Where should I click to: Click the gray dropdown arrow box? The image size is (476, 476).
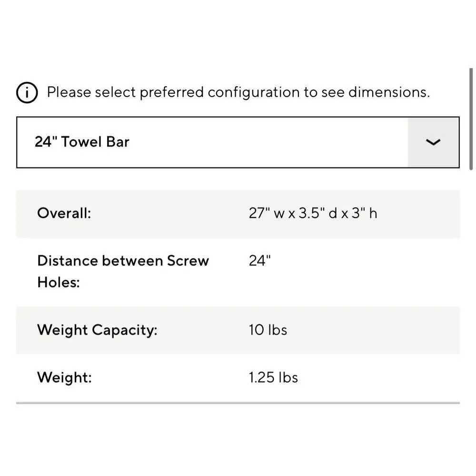point(433,142)
